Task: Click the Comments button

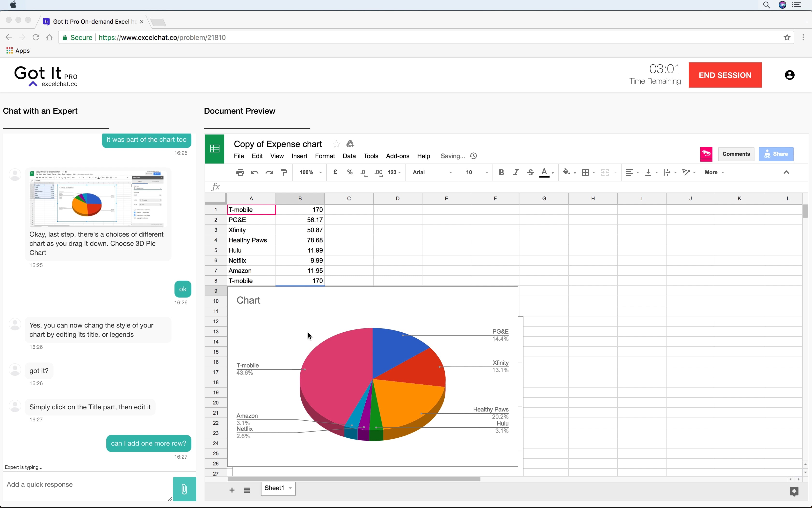Action: click(736, 154)
